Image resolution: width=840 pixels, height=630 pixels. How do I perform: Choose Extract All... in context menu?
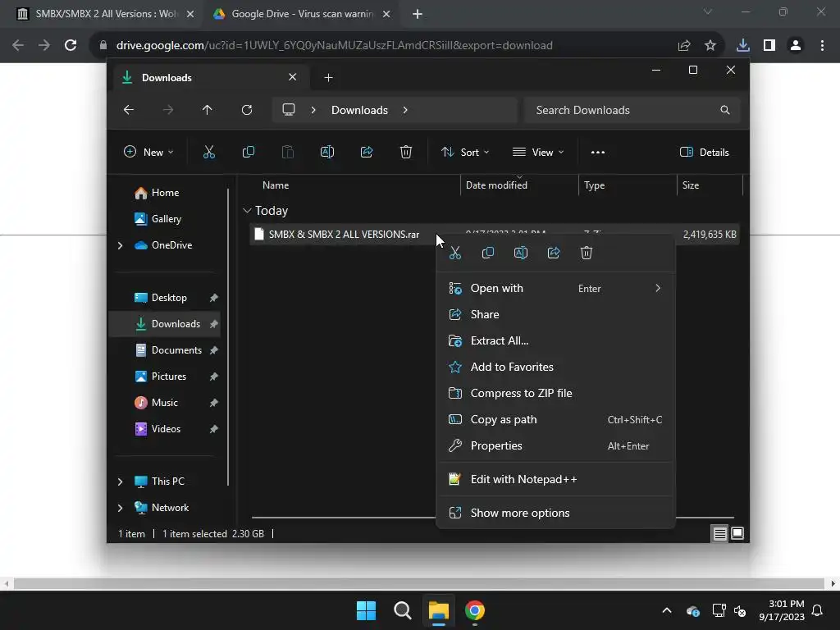click(x=555, y=340)
